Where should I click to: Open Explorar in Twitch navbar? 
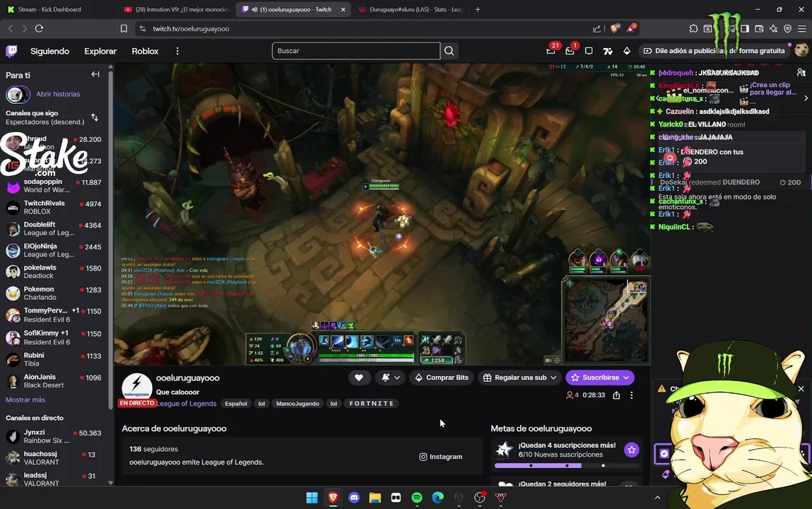(x=100, y=51)
